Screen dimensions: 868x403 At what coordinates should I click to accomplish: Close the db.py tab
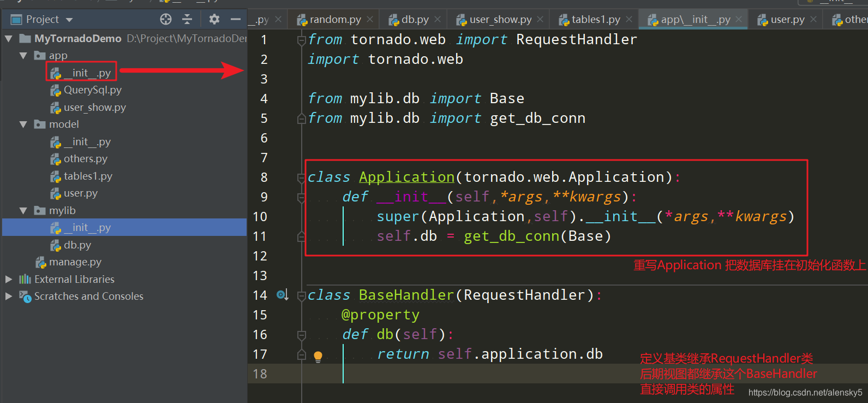(x=438, y=19)
